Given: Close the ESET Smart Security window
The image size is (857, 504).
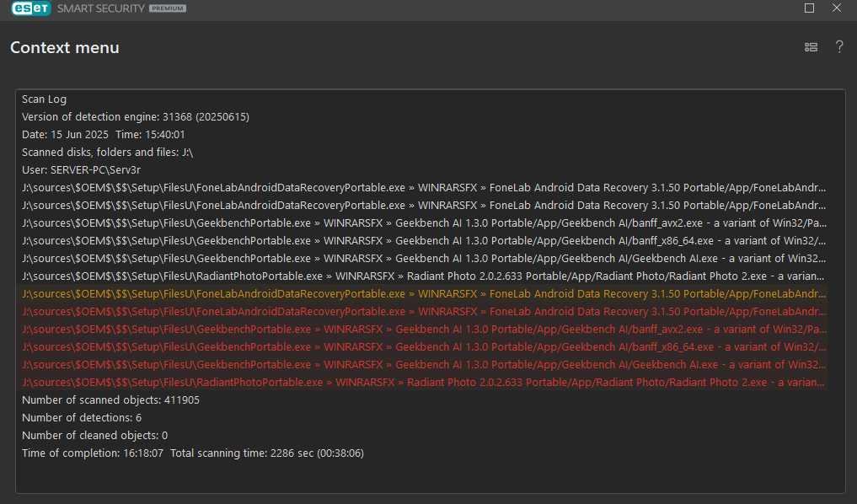Looking at the screenshot, I should (837, 8).
